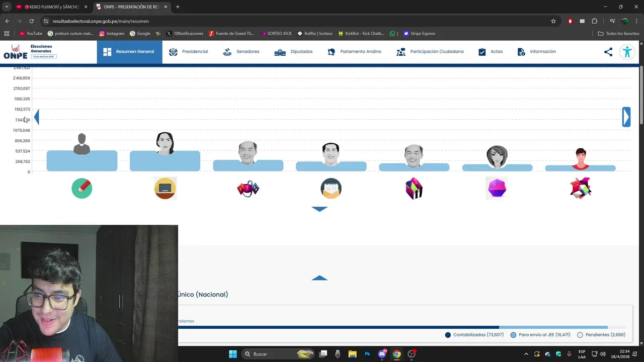Screen dimensions: 644x362
Task: Open Chrome extensions menu
Action: 595,21
